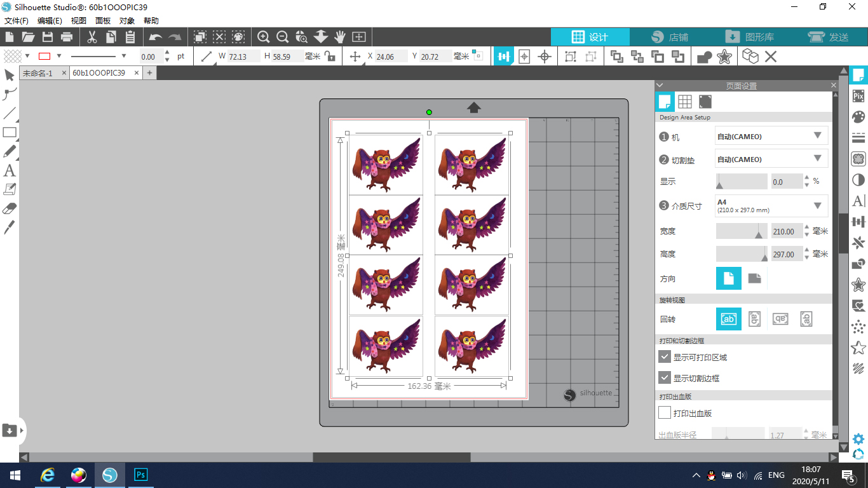Open the Text Style panel icon

(858, 201)
